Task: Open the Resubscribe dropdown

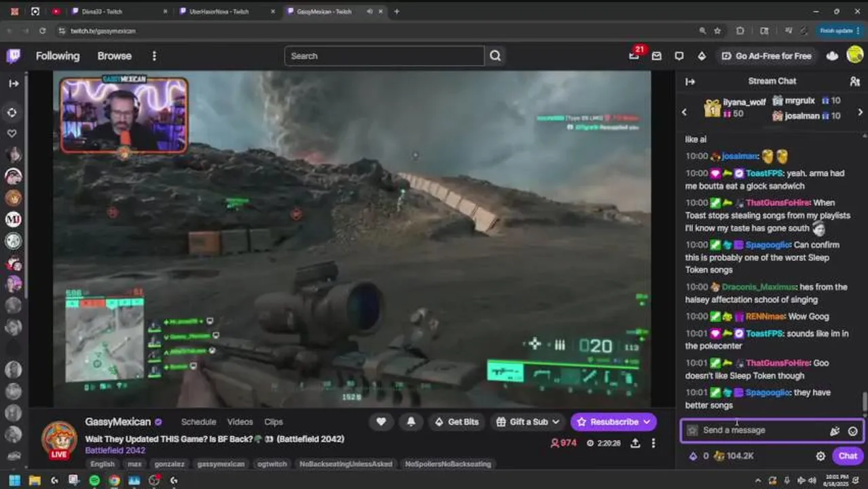Action: tap(613, 422)
